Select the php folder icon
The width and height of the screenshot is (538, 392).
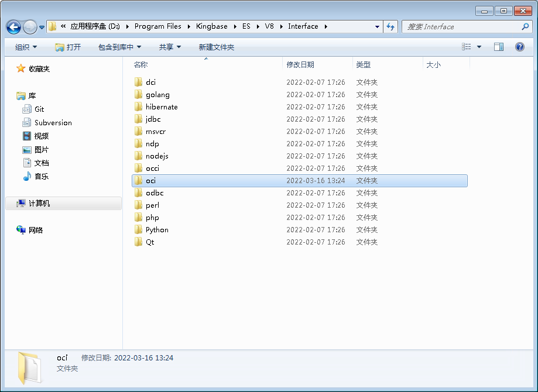coord(138,218)
